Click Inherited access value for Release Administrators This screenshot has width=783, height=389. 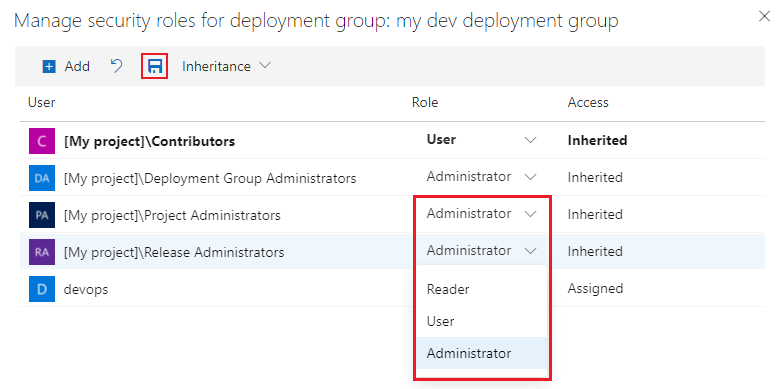click(595, 251)
